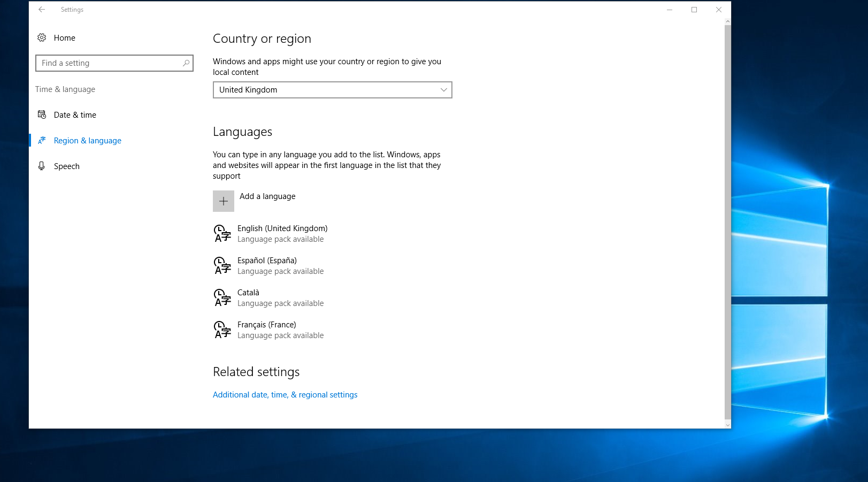Select the Date & time calendar icon
The height and width of the screenshot is (482, 868).
coord(42,114)
